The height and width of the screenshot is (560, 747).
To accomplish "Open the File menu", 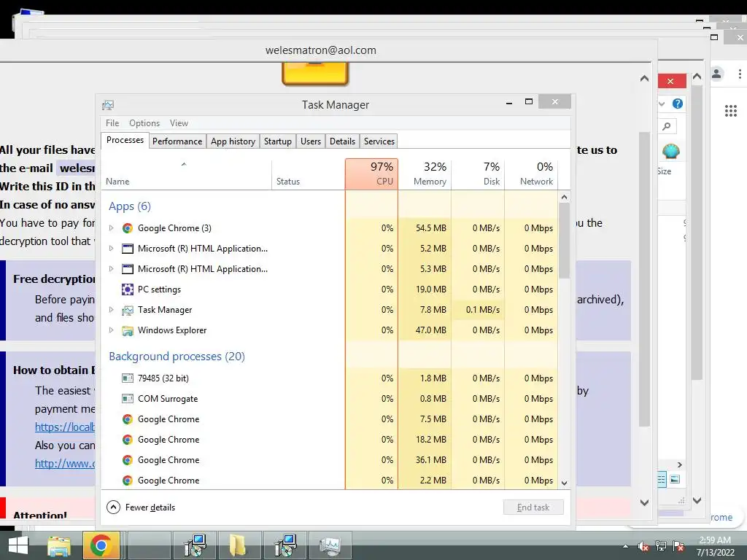I will pyautogui.click(x=112, y=122).
